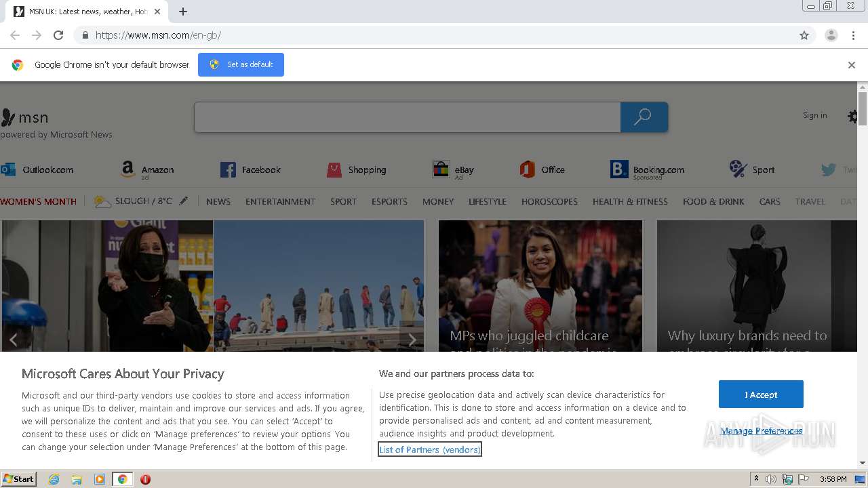The width and height of the screenshot is (868, 488).
Task: Open the ENTERTAINMENT section
Action: (x=280, y=201)
